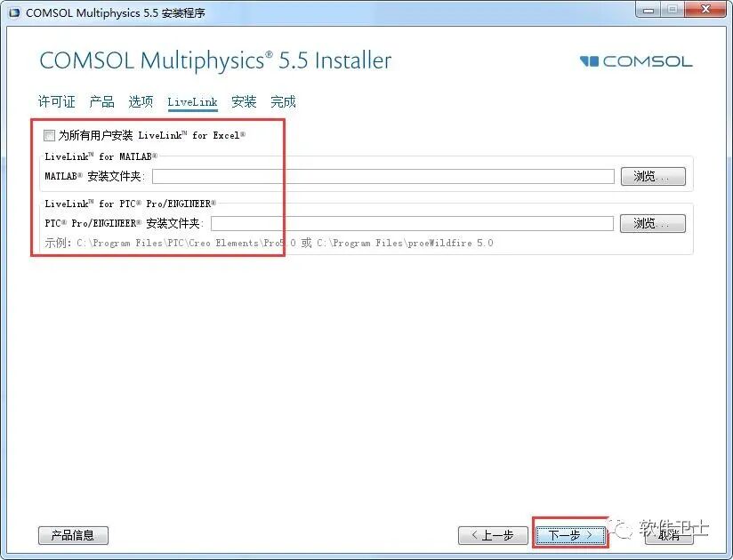Click the 'PTC Pro/ENGINEER 安装文件夹' label

(x=124, y=223)
